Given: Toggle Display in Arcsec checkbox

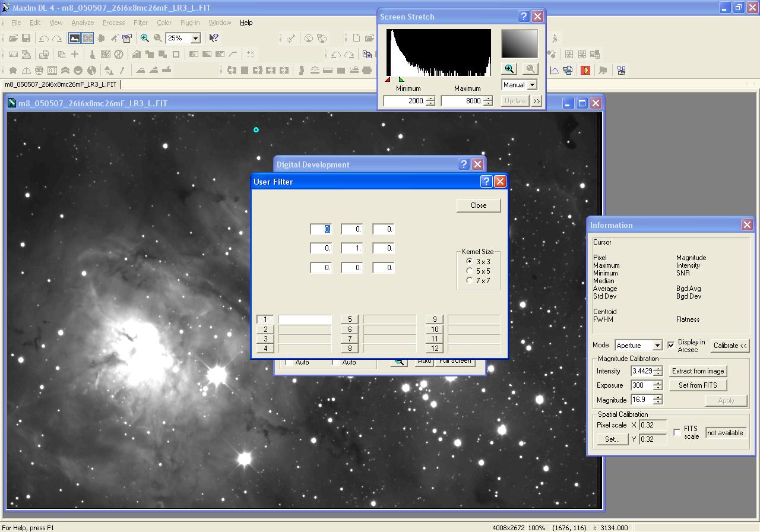Looking at the screenshot, I should click(671, 345).
